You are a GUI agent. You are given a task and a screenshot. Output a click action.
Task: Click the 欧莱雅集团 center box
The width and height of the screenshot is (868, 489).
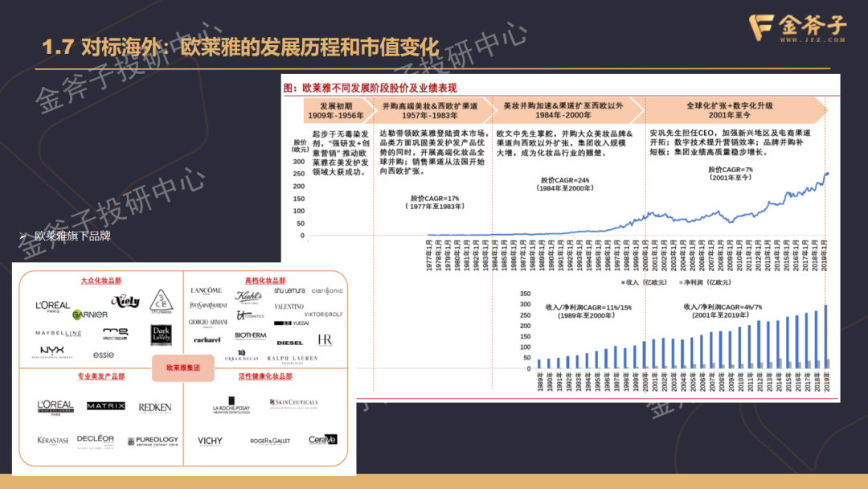click(183, 368)
